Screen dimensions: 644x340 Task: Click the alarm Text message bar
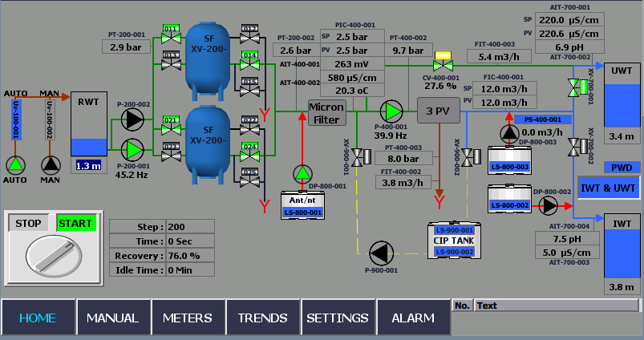click(557, 306)
